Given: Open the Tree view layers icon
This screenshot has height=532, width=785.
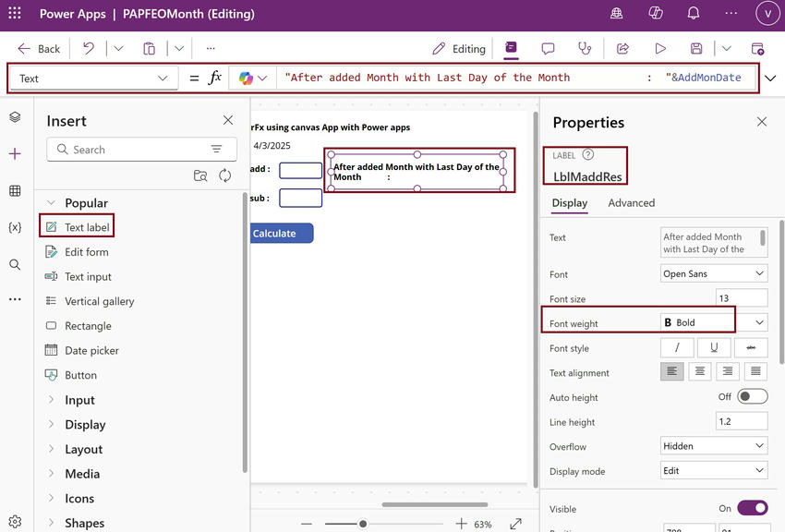Looking at the screenshot, I should pos(15,116).
